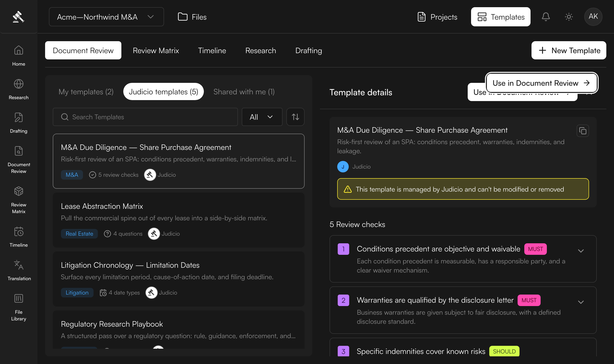
Task: Open Translation in the sidebar
Action: point(19,270)
